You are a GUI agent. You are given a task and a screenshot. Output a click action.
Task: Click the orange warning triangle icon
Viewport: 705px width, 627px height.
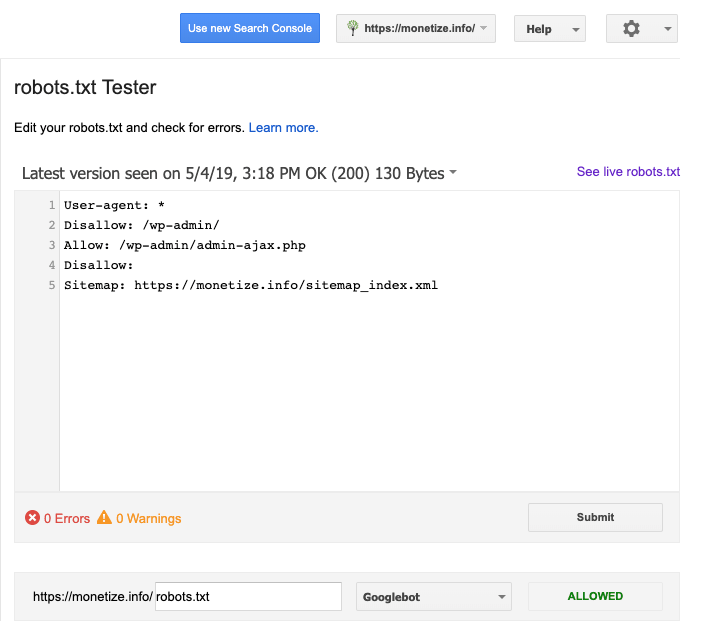click(x=104, y=517)
